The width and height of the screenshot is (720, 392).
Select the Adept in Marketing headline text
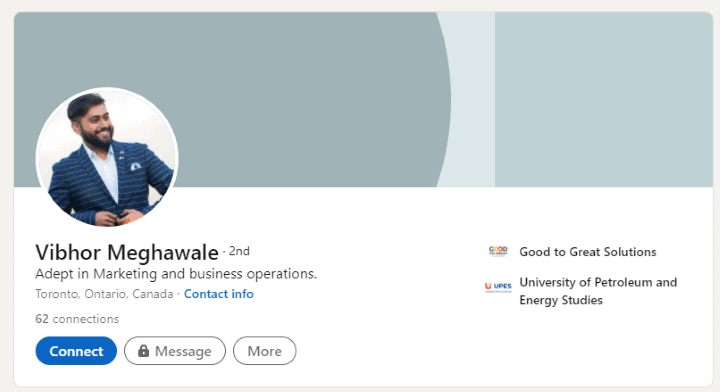point(176,274)
